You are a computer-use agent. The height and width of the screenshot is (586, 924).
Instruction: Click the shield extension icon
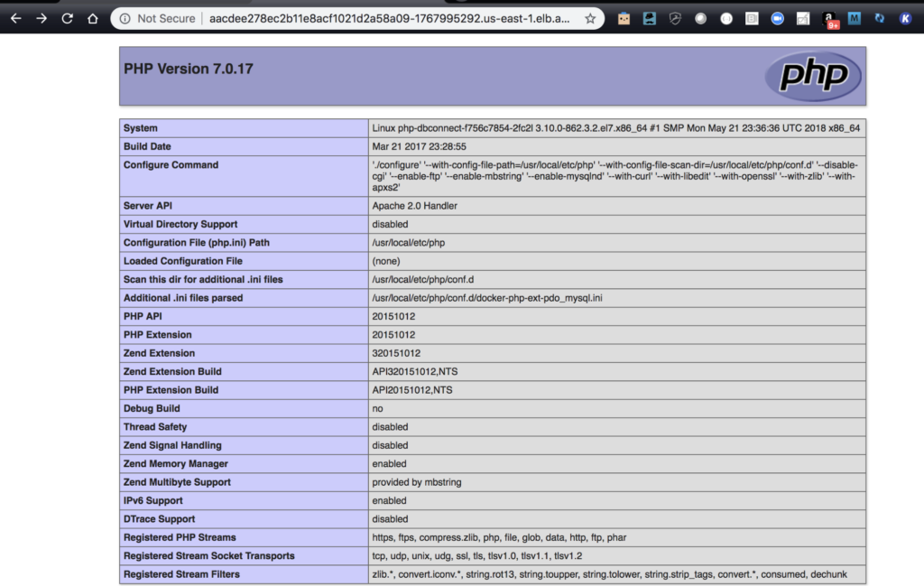point(675,18)
